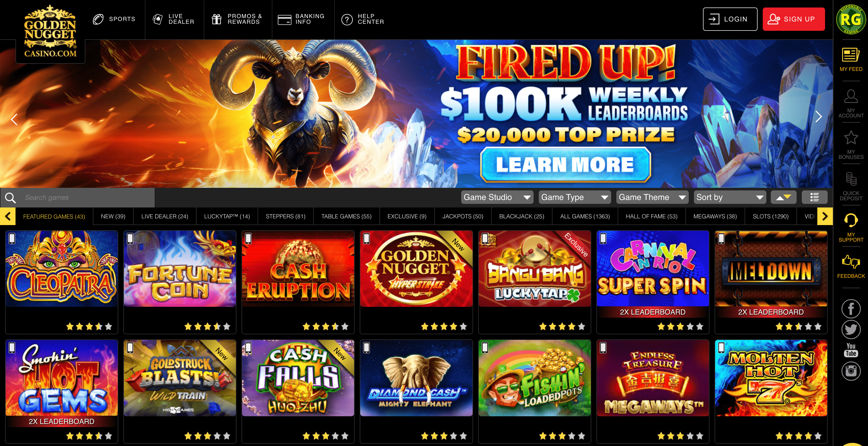Expand the Game Type dropdown
This screenshot has width=868, height=446.
click(574, 197)
